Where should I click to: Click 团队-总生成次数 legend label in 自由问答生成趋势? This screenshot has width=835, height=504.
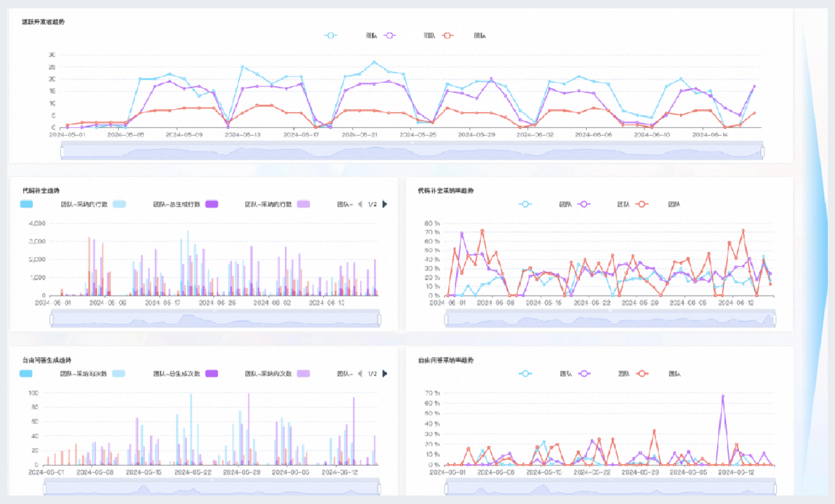point(176,373)
